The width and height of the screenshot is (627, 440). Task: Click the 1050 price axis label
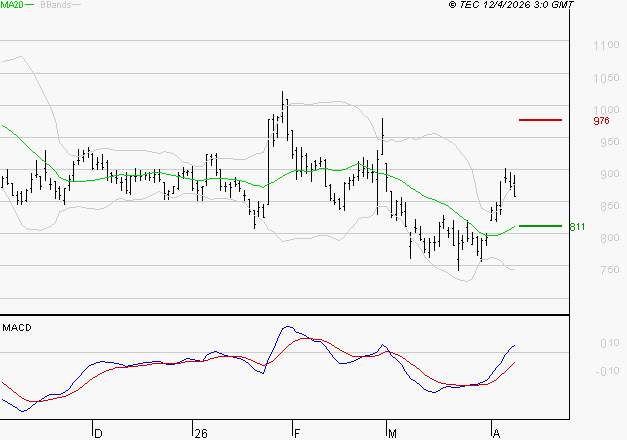606,78
